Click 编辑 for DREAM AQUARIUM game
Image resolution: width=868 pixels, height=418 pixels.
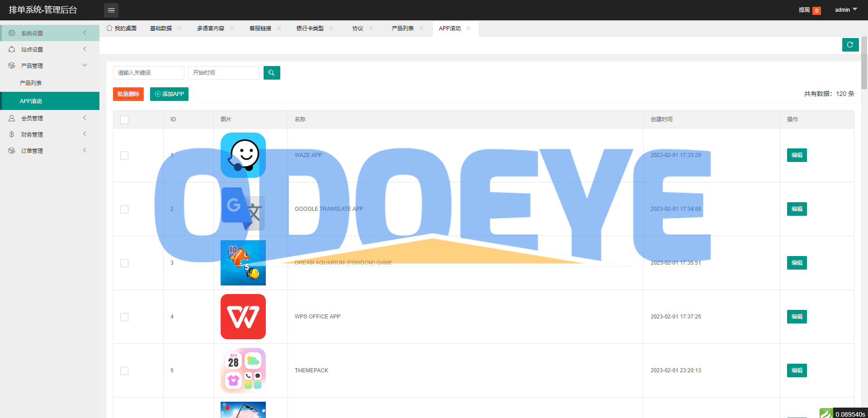797,263
